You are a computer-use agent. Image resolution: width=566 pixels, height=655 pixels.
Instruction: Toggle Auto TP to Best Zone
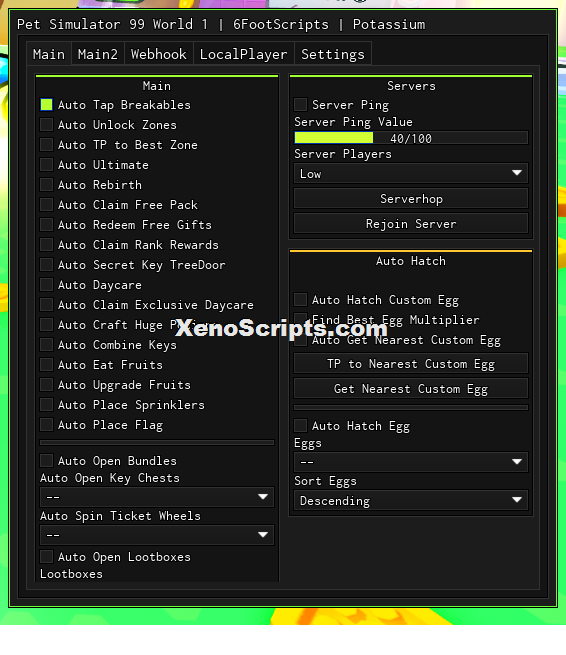(46, 145)
